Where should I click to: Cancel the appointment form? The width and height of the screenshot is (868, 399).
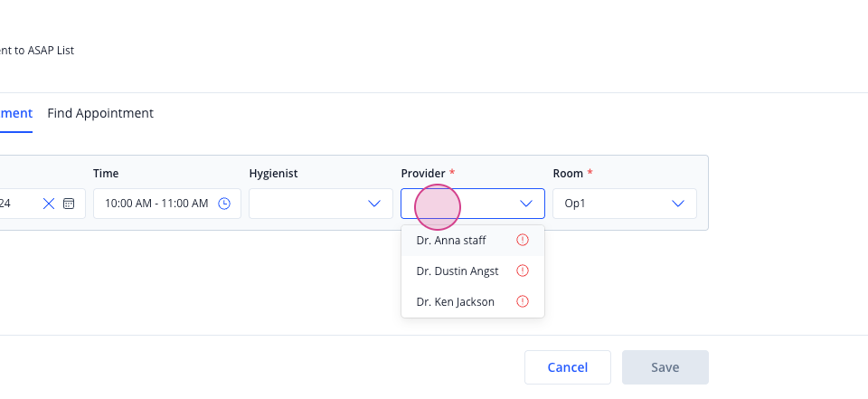pos(568,367)
